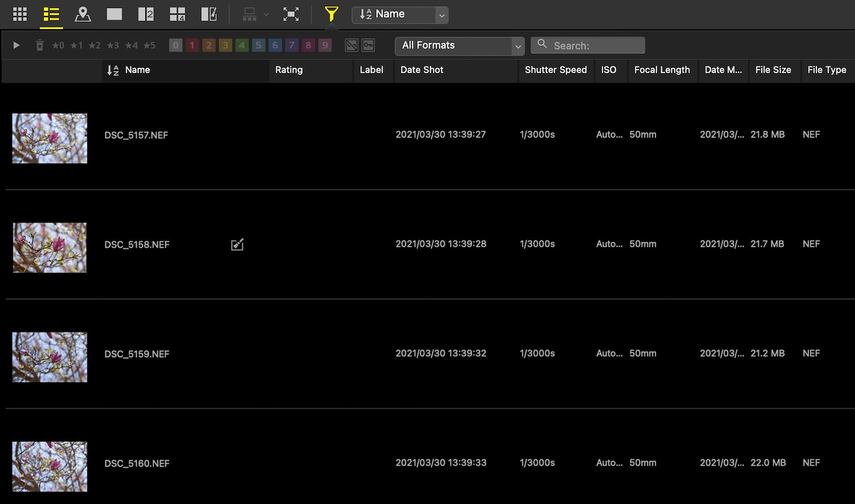Open the map view
This screenshot has height=504, width=855.
[83, 14]
